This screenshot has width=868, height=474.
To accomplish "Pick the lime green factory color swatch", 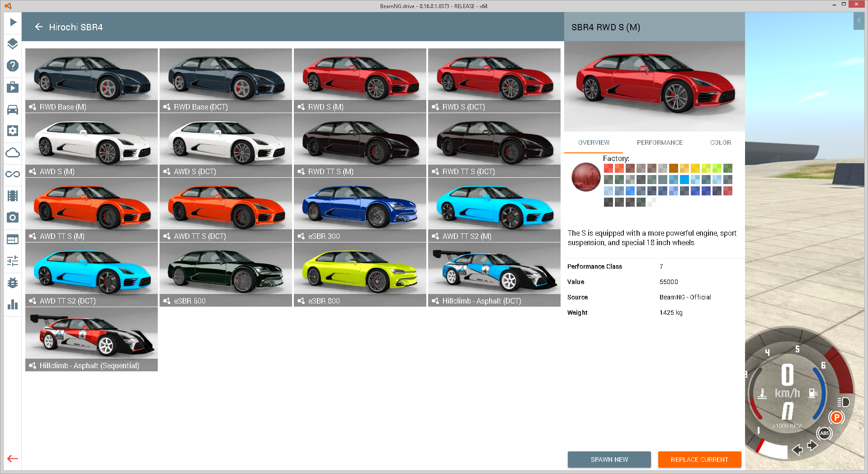I will tap(717, 168).
